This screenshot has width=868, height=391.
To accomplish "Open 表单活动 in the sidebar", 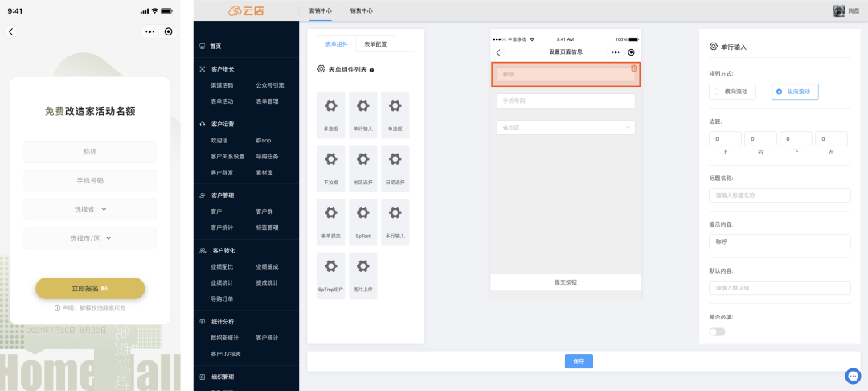I will tap(222, 101).
